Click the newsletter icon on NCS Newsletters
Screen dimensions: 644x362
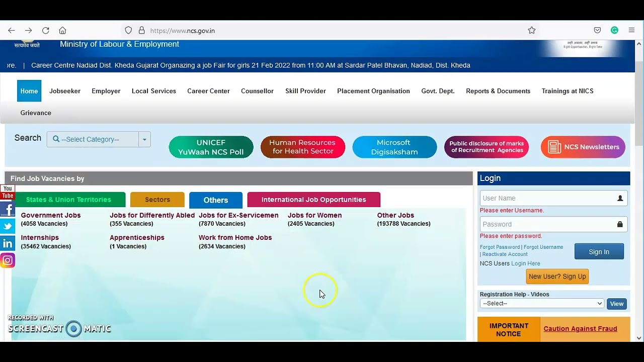pos(554,147)
